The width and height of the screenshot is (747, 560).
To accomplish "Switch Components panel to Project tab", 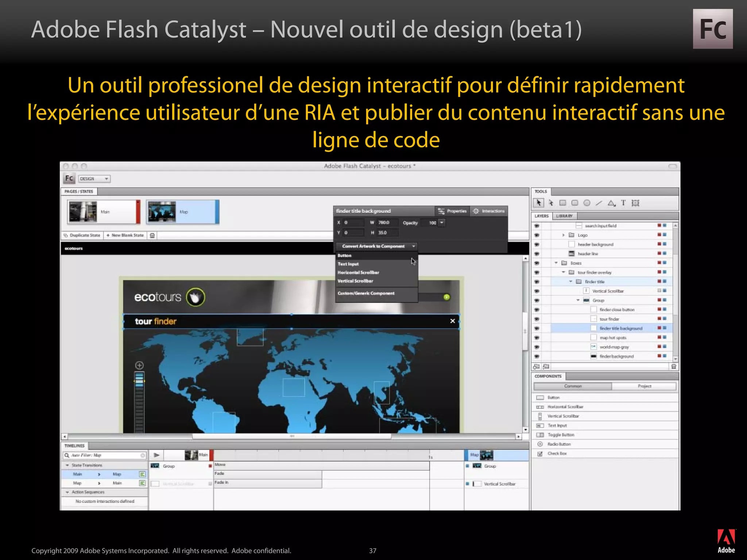I will [x=644, y=386].
